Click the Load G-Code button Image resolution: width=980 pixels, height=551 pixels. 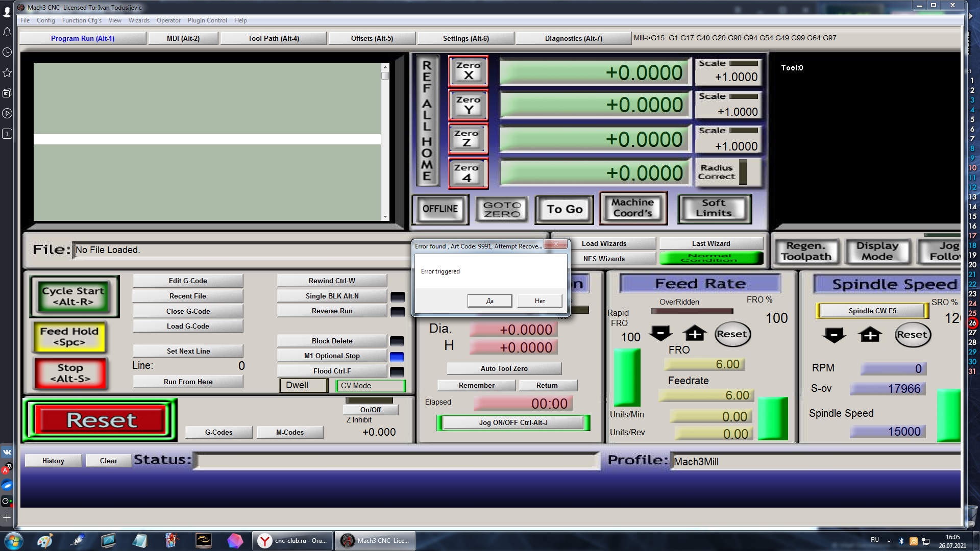pos(188,326)
